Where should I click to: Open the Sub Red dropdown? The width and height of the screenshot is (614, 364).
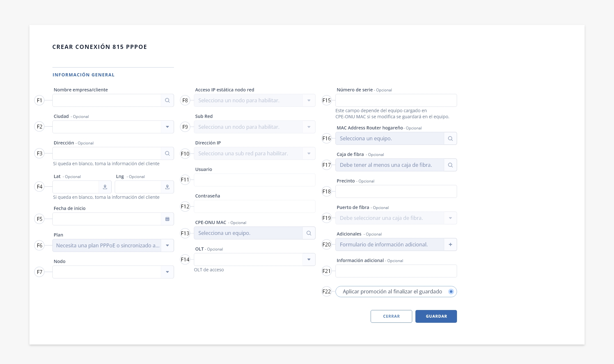pos(309,127)
